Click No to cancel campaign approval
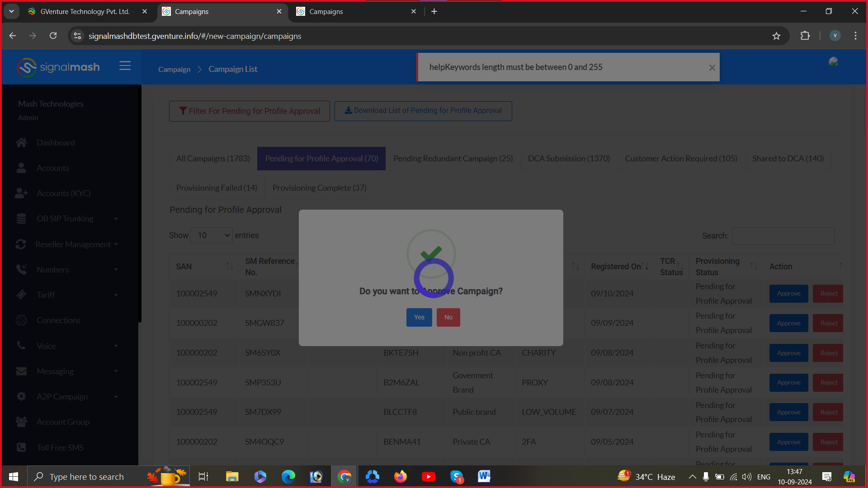 pyautogui.click(x=448, y=317)
